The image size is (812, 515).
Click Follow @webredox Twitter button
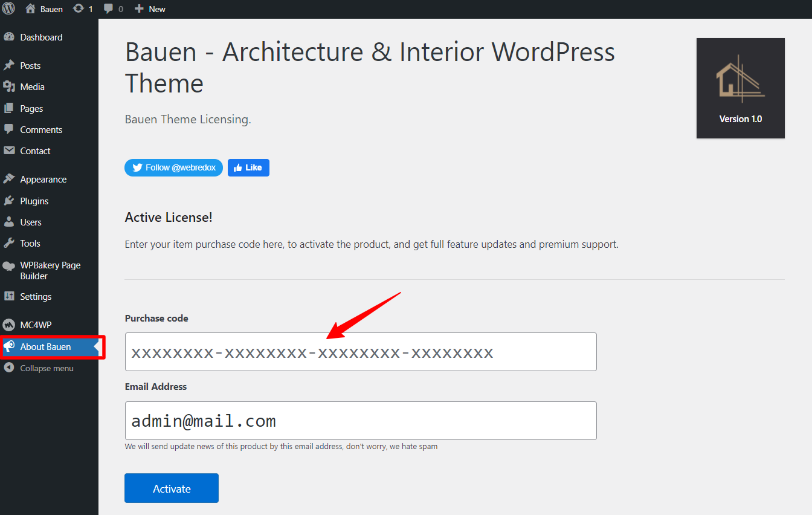click(173, 167)
